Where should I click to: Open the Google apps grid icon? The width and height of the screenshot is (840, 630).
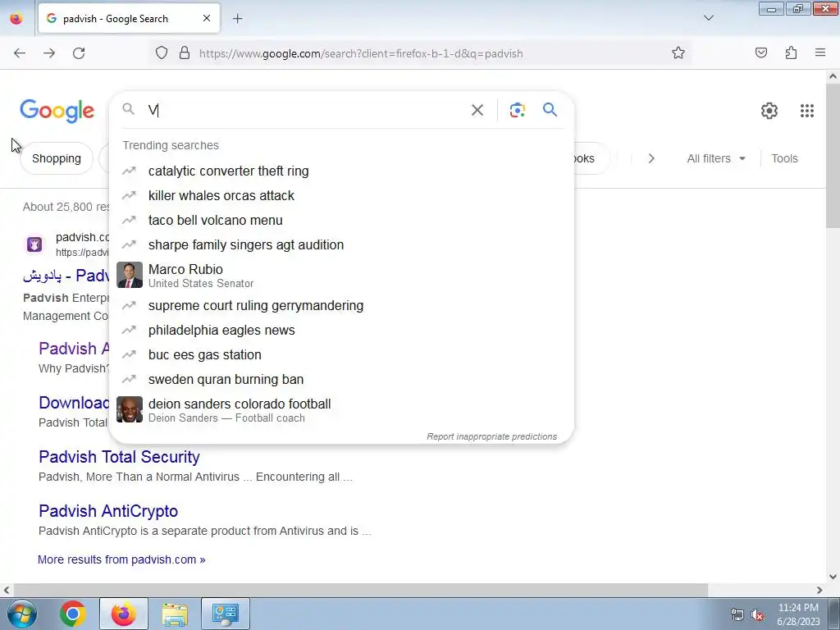coord(807,111)
